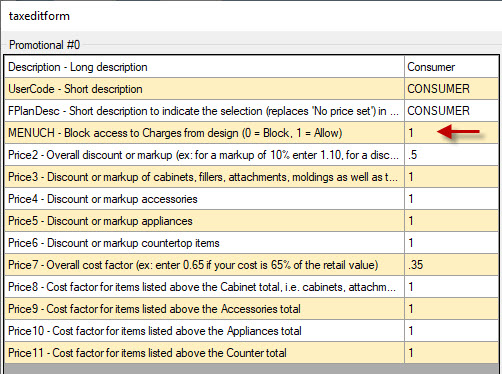The image size is (502, 374).
Task: Edit the Price5 appliances value cell
Action: point(451,221)
